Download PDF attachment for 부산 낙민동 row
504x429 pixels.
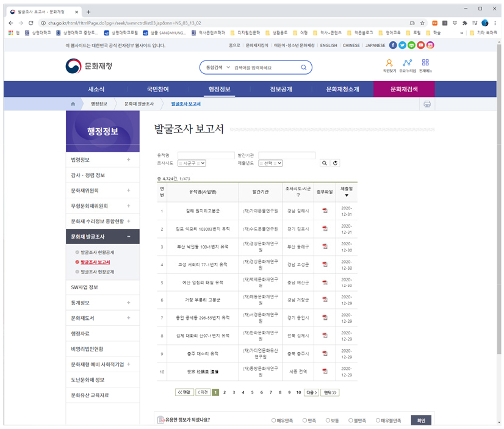(325, 247)
